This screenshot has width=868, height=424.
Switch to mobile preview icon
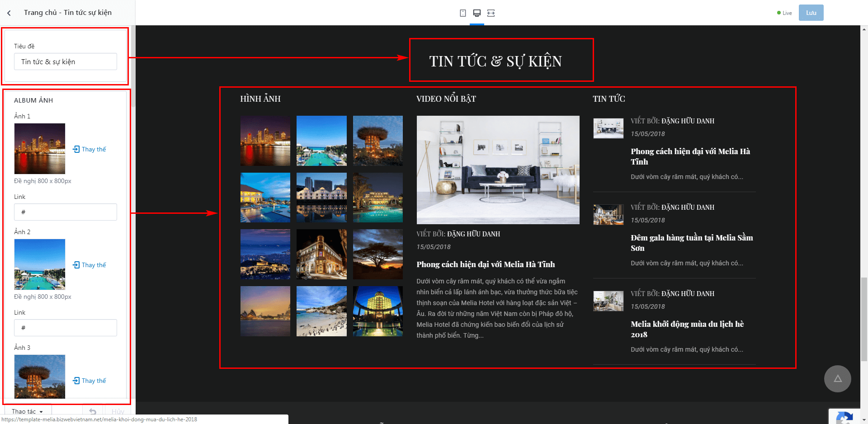point(463,13)
